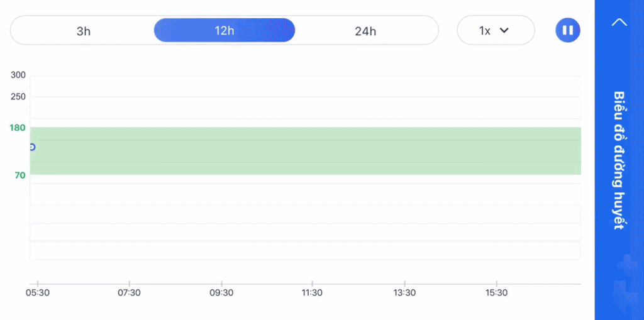Click the 13:30 time axis label
The height and width of the screenshot is (320, 644).
(404, 293)
